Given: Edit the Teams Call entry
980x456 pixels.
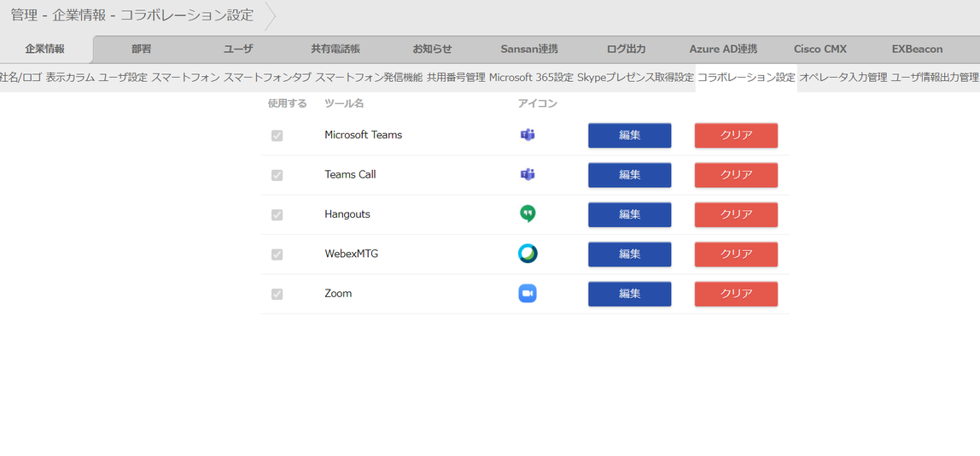Looking at the screenshot, I should [629, 174].
